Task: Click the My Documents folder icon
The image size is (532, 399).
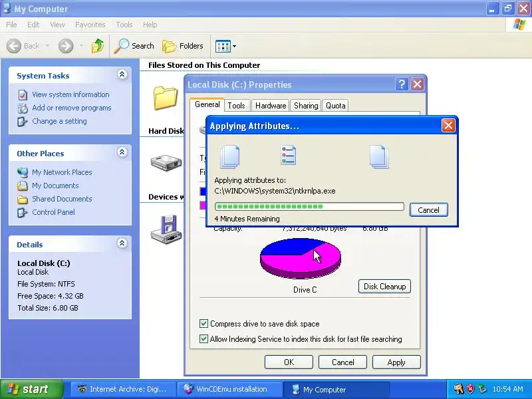Action: click(x=23, y=186)
